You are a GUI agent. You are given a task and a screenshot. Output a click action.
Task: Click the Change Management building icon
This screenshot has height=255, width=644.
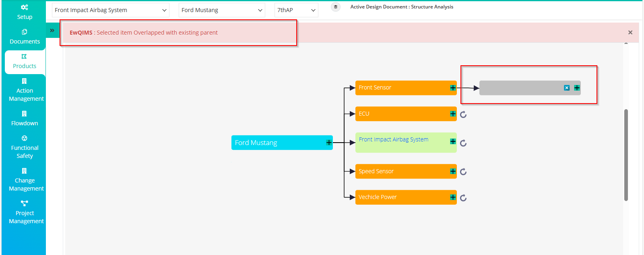click(x=24, y=171)
